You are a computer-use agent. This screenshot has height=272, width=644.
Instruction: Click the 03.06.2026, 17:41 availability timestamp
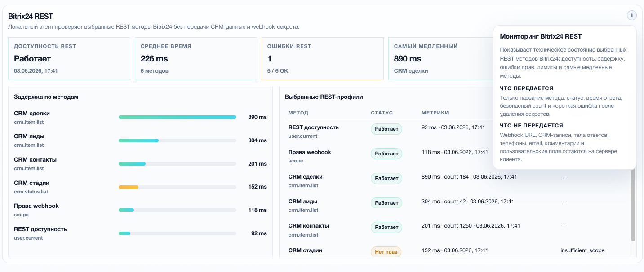(x=36, y=71)
